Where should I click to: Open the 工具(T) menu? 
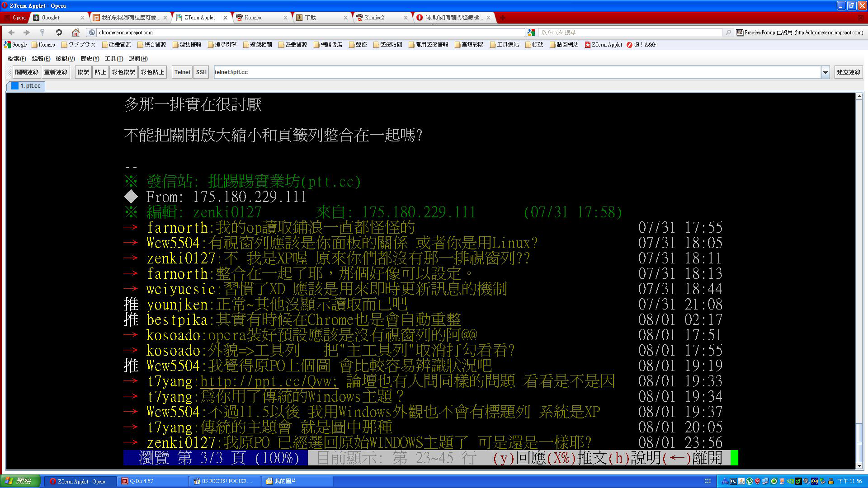(x=113, y=59)
